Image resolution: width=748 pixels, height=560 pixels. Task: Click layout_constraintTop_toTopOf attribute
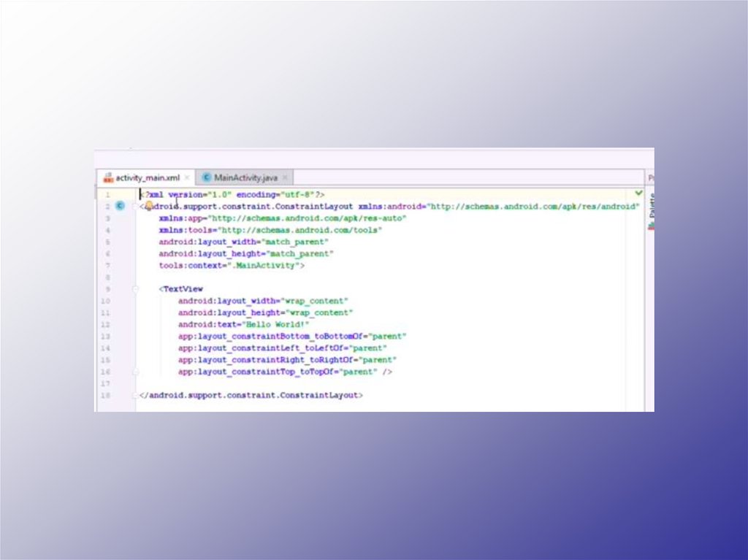click(286, 372)
